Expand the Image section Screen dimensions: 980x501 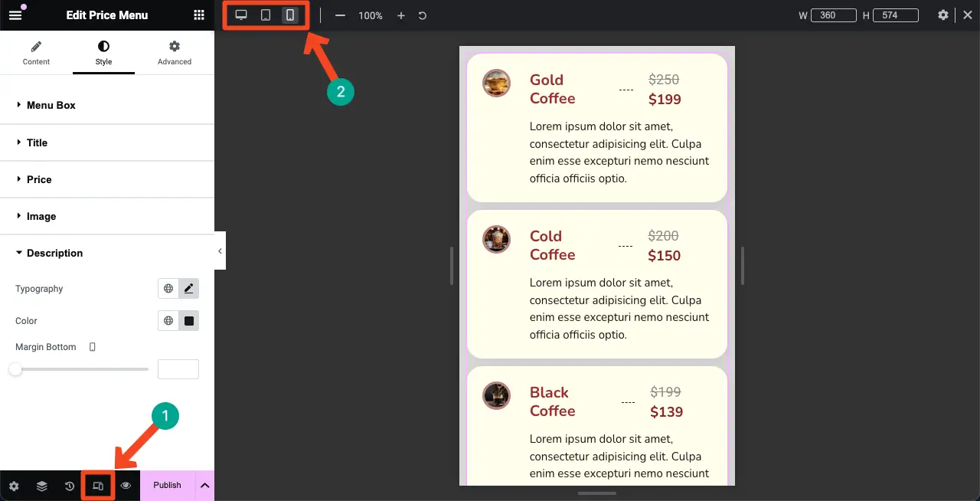tap(106, 216)
